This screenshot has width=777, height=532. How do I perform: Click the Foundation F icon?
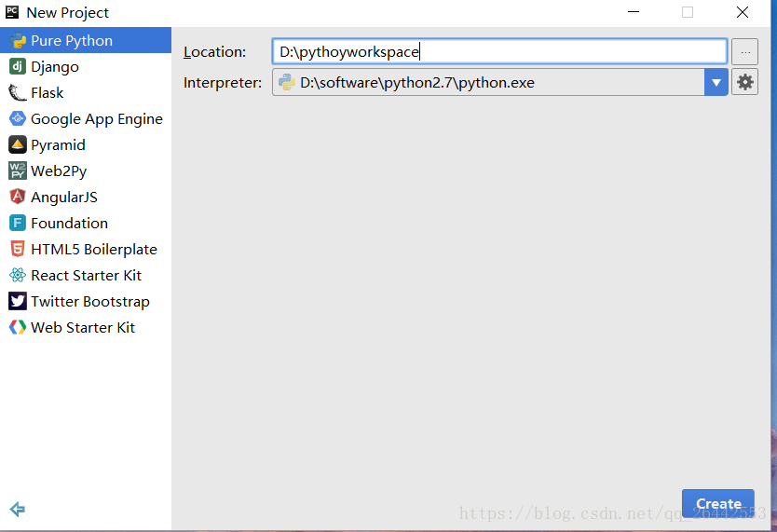(18, 223)
